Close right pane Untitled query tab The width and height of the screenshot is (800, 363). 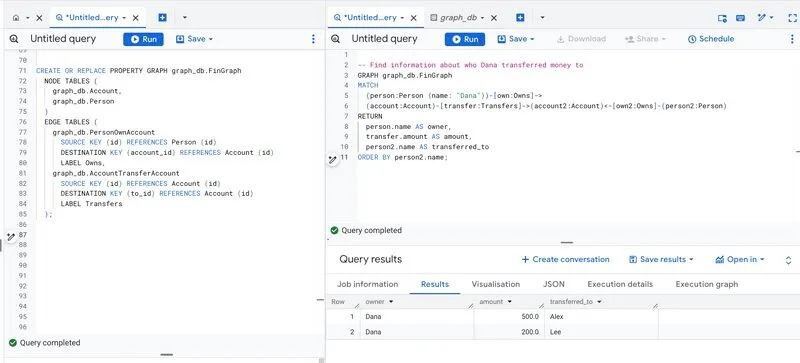(x=414, y=18)
